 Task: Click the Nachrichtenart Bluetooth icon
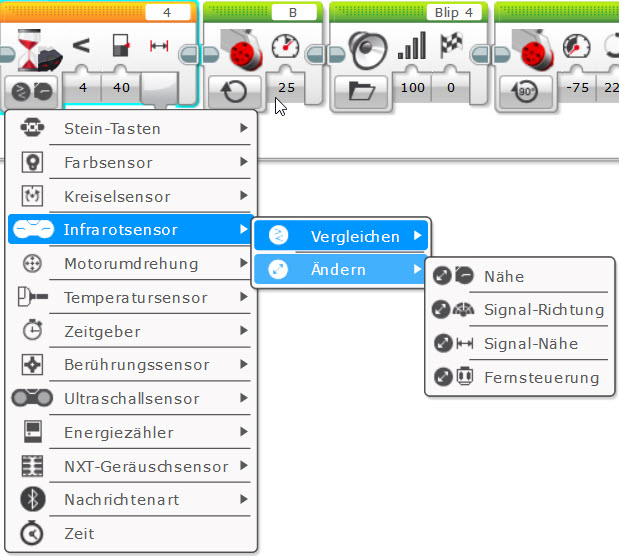33,499
